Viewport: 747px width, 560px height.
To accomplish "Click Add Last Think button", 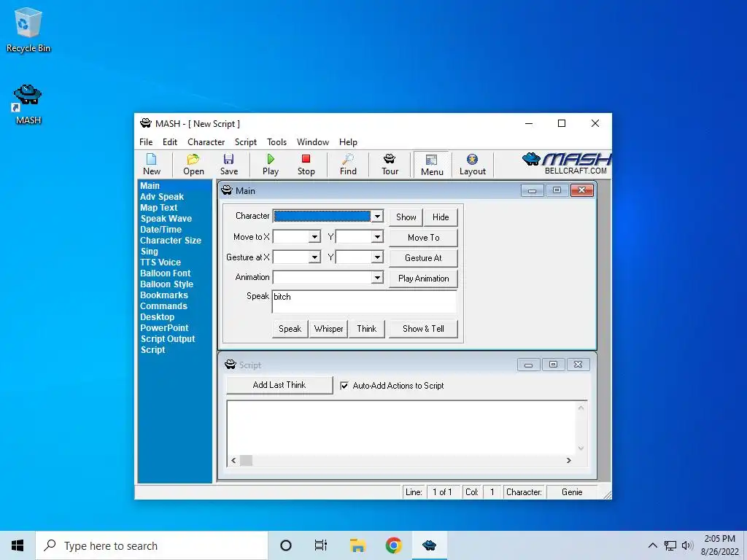I will [x=279, y=385].
